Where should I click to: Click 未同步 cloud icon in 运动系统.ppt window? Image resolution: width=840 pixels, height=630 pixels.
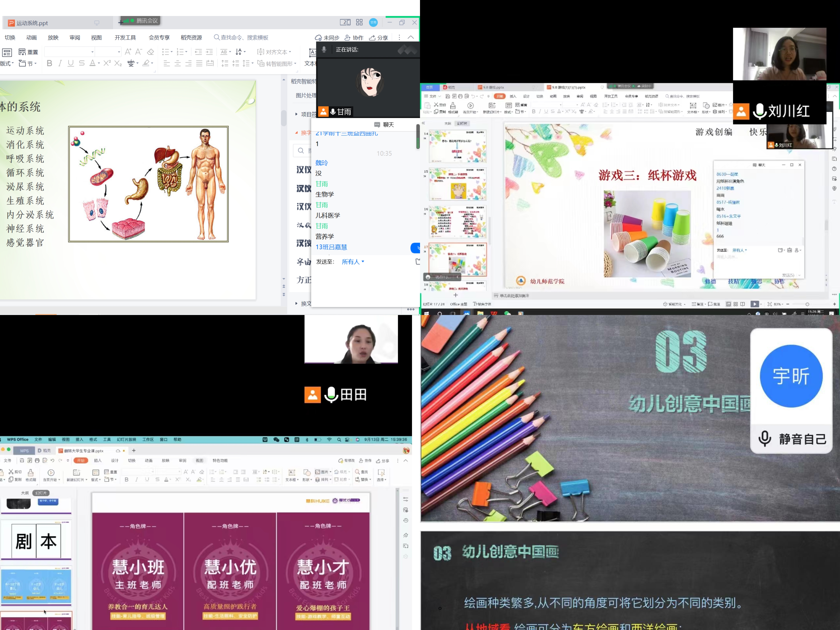point(318,38)
